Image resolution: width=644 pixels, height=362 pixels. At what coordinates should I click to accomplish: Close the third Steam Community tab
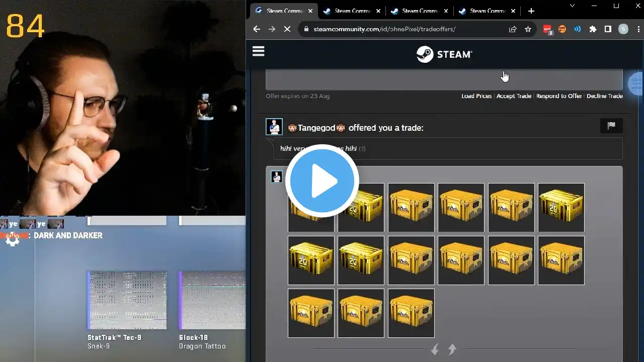tap(446, 11)
